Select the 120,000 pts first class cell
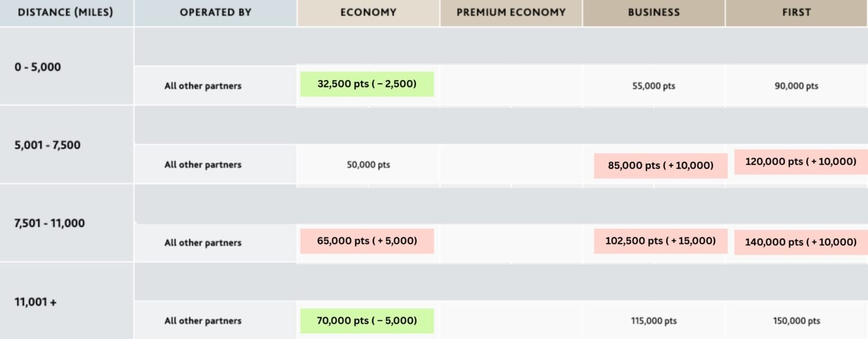 pos(801,162)
